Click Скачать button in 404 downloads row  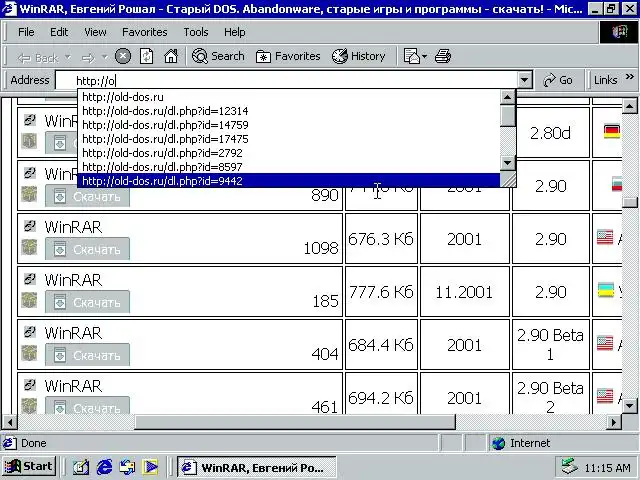coord(87,355)
